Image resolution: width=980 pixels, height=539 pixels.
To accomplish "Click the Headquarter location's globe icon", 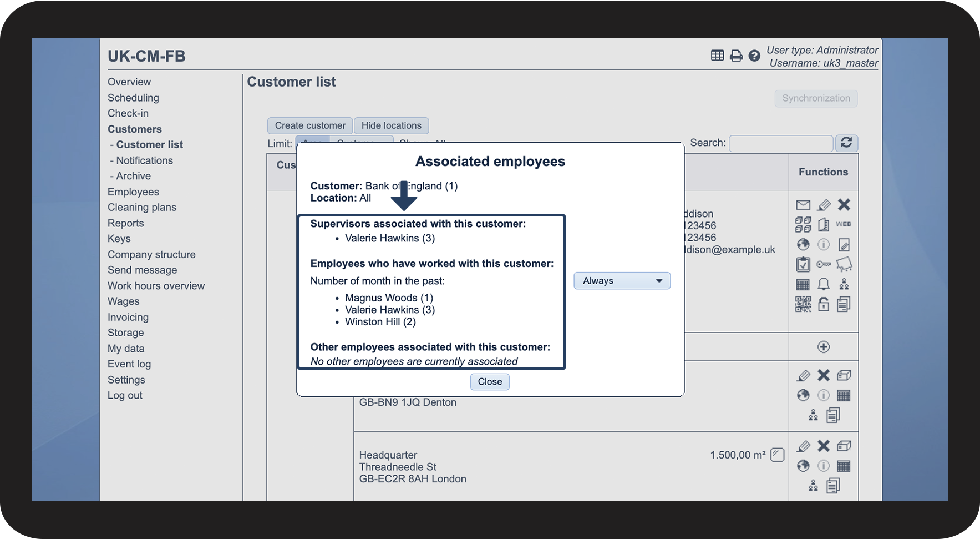I will [x=803, y=466].
